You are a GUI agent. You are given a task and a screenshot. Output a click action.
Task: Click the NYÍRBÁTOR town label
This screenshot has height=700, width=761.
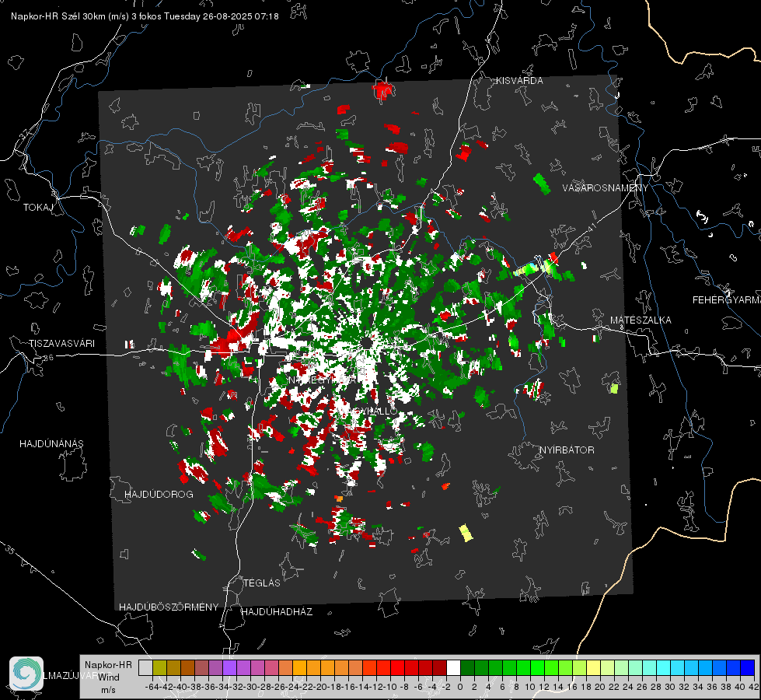[x=567, y=450]
